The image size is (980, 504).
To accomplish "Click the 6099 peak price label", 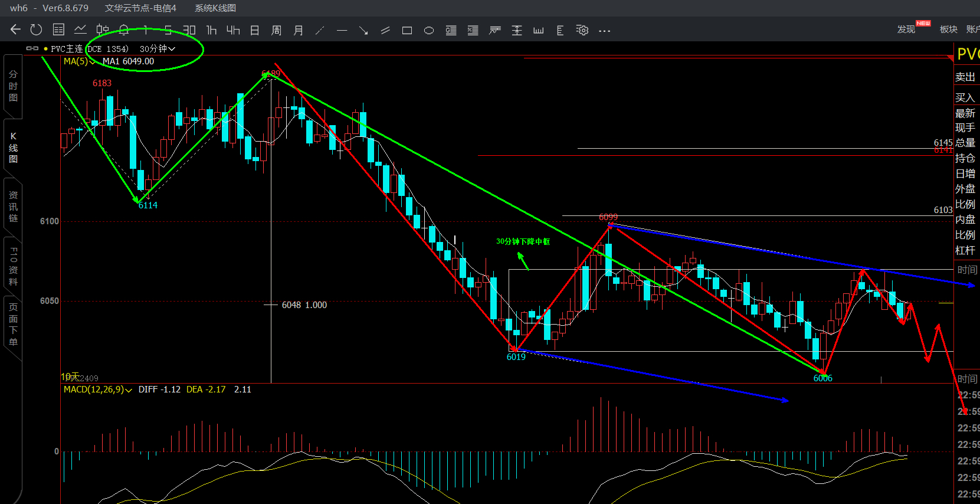I will click(608, 217).
